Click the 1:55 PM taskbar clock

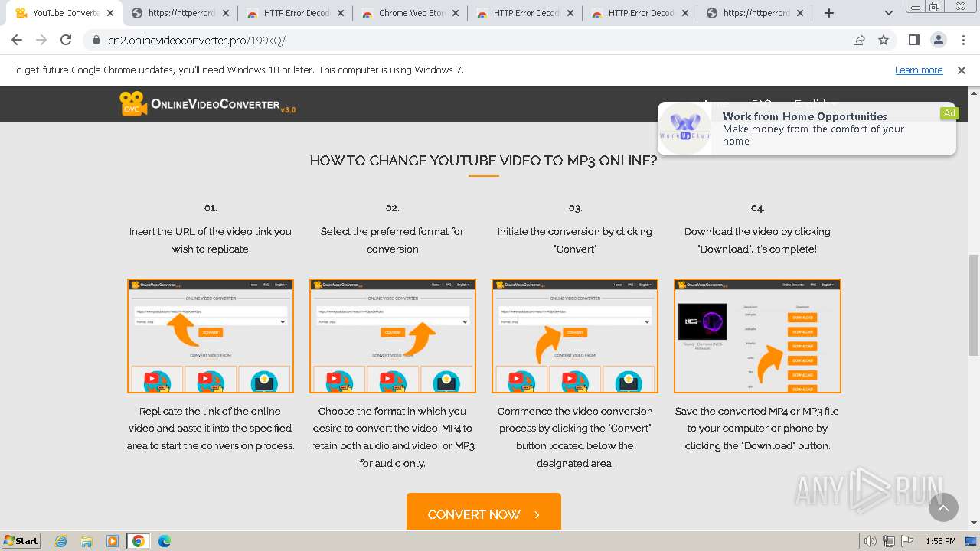click(x=941, y=541)
